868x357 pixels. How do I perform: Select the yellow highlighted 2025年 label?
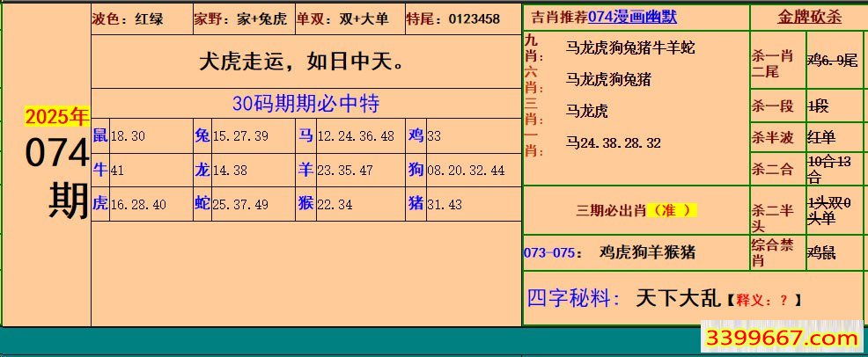(x=56, y=117)
